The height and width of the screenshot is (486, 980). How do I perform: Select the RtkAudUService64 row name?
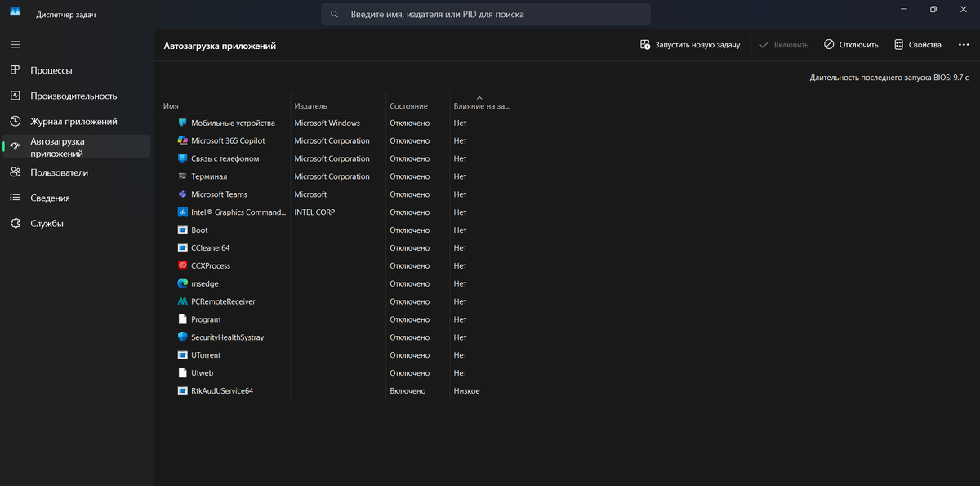click(x=222, y=391)
